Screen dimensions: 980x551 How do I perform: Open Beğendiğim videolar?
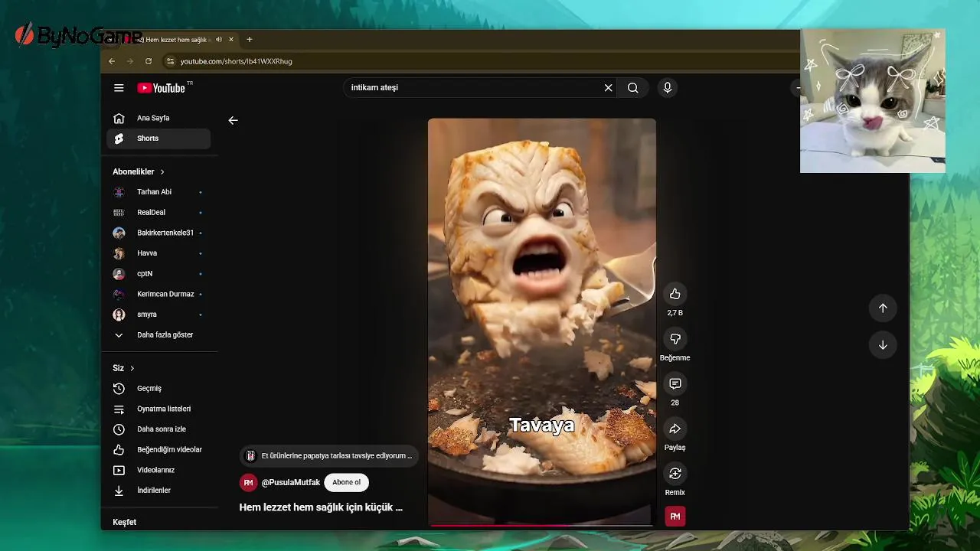158,449
